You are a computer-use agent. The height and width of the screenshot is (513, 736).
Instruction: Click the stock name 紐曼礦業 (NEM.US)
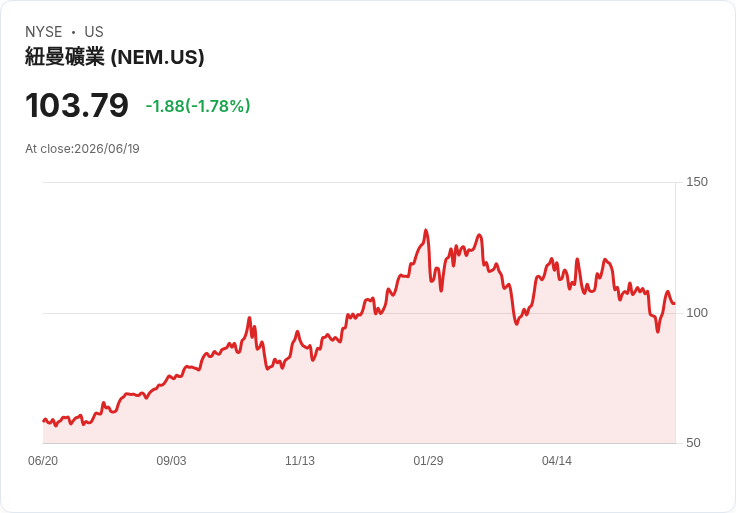point(115,57)
